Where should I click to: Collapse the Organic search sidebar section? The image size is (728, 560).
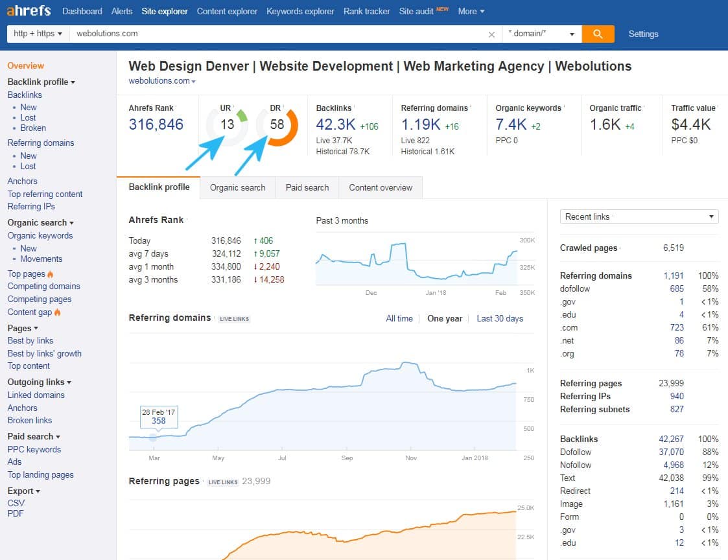pos(40,222)
